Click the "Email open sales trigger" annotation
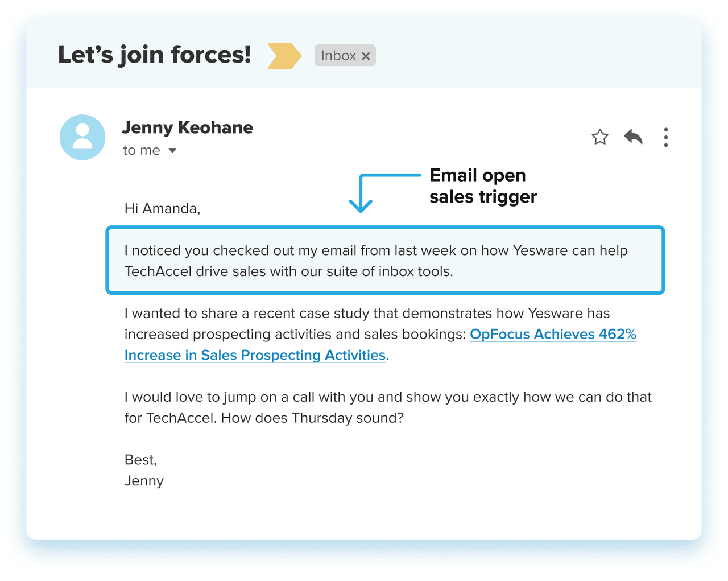The width and height of the screenshot is (728, 581). coord(482,186)
